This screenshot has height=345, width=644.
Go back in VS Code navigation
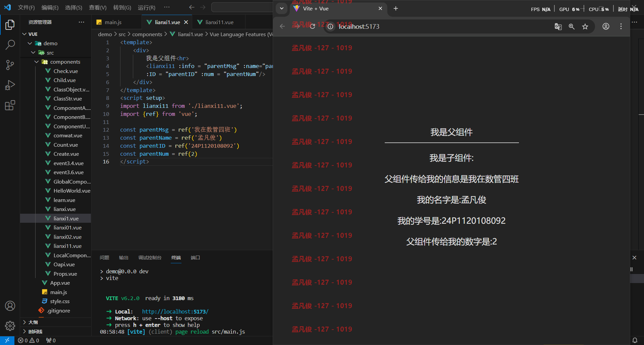click(192, 7)
